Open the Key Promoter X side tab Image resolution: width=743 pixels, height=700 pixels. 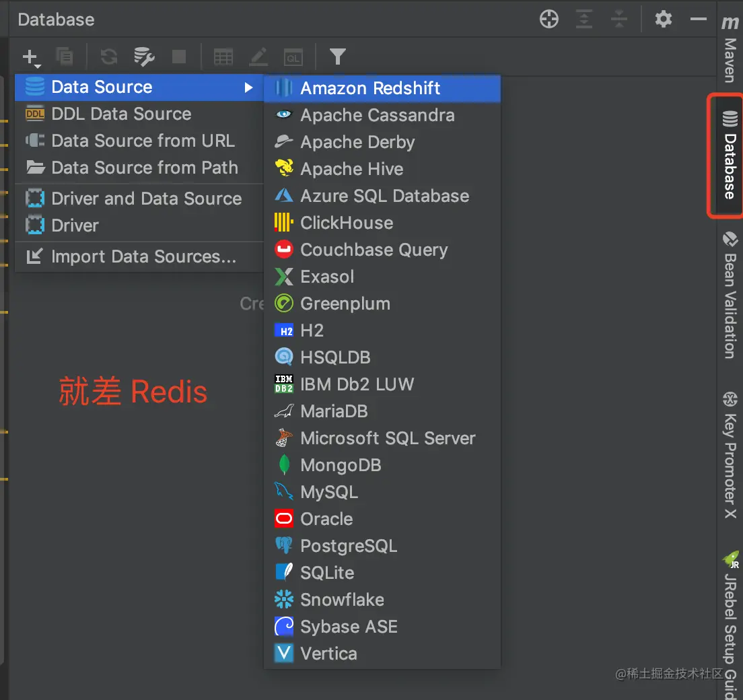(x=730, y=456)
